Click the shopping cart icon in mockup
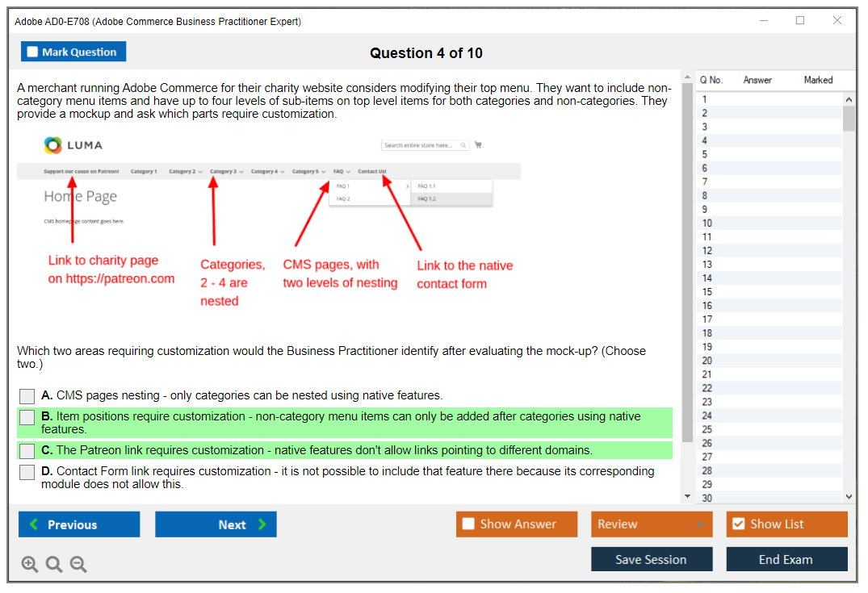This screenshot has width=868, height=593. pos(478,145)
